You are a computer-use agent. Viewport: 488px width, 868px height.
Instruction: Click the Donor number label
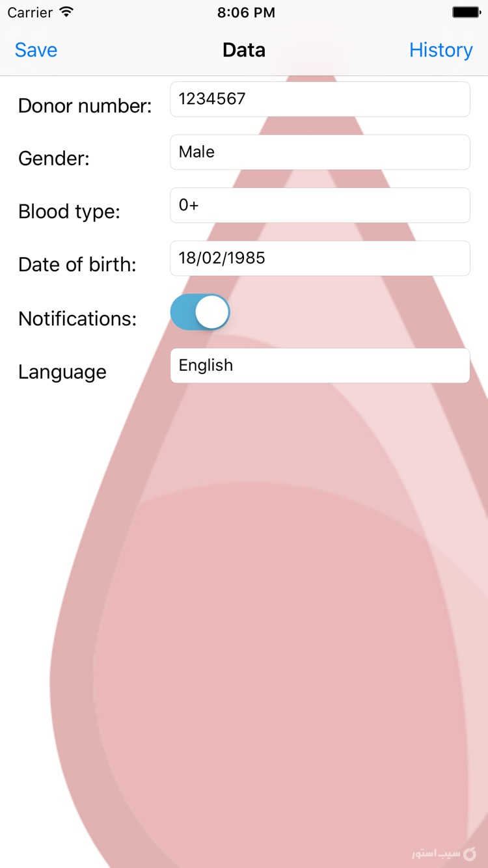click(85, 105)
